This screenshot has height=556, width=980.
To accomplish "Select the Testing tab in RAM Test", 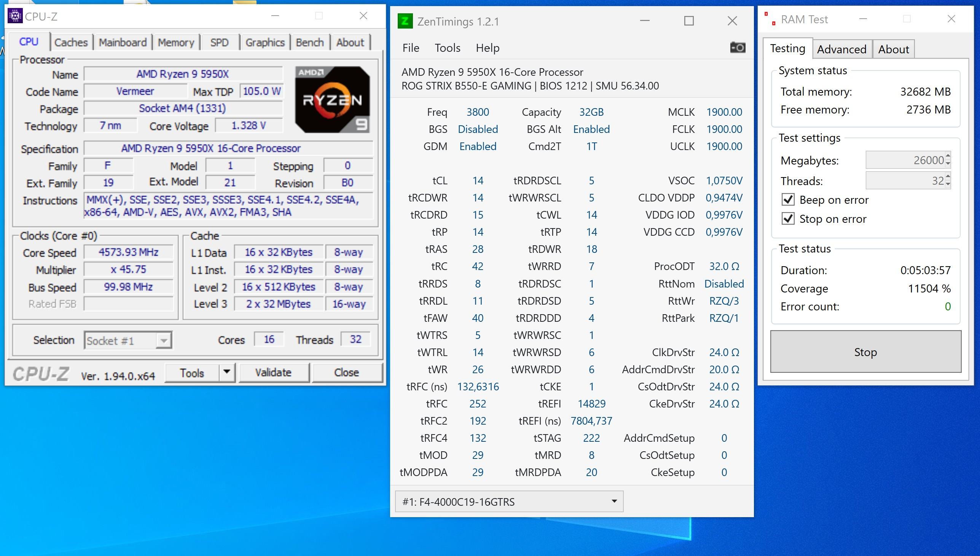I will point(787,48).
